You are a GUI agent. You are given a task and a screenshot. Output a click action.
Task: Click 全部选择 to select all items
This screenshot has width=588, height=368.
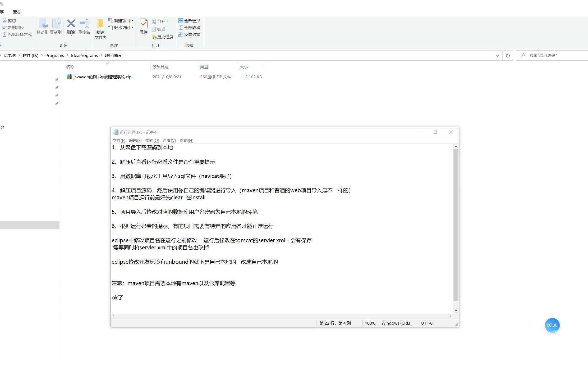pyautogui.click(x=189, y=20)
